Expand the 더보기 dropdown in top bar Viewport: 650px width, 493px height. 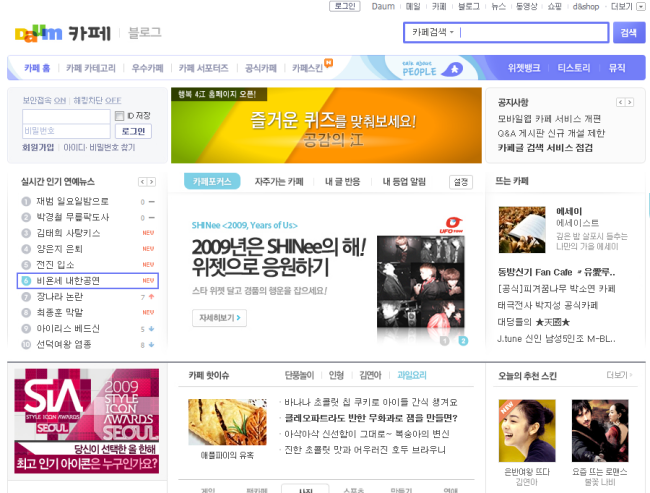640,6
